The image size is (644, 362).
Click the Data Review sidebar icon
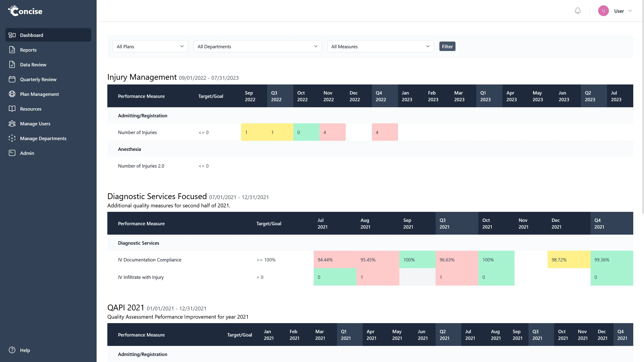[x=12, y=64]
